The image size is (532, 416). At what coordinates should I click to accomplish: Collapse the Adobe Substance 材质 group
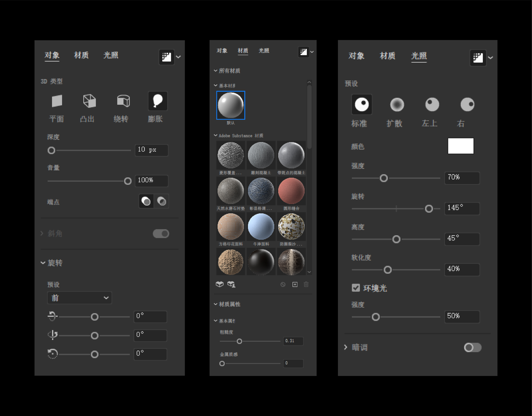coord(216,135)
